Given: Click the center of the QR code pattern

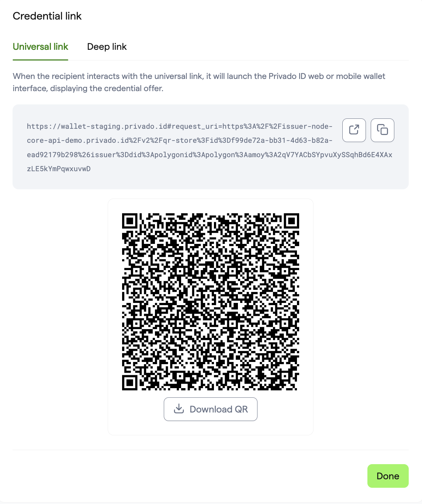Looking at the screenshot, I should (x=210, y=301).
